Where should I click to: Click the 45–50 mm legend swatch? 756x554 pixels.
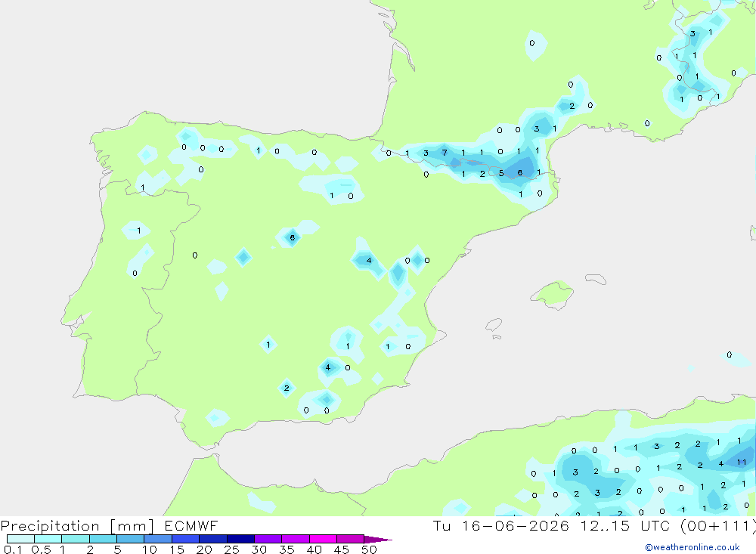[351, 539]
